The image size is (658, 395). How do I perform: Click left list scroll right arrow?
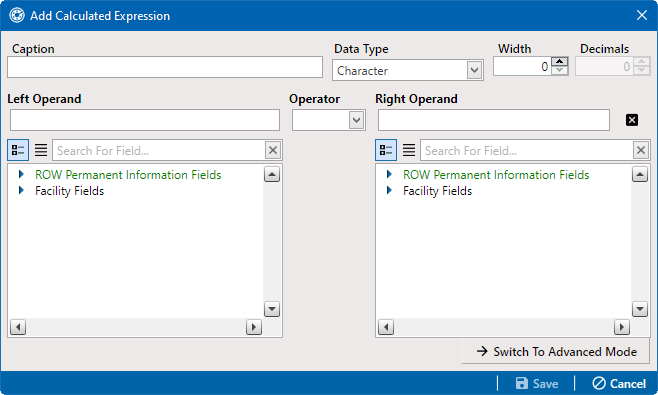click(x=253, y=327)
